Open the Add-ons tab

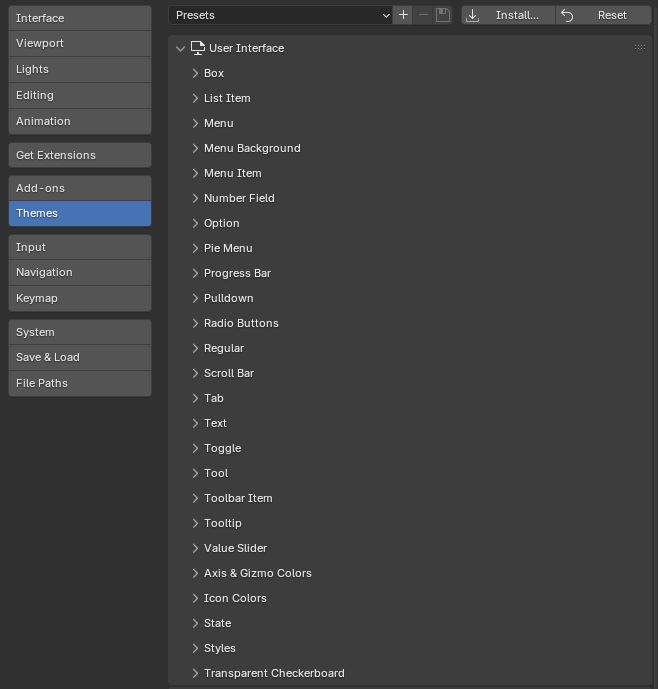[x=80, y=188]
